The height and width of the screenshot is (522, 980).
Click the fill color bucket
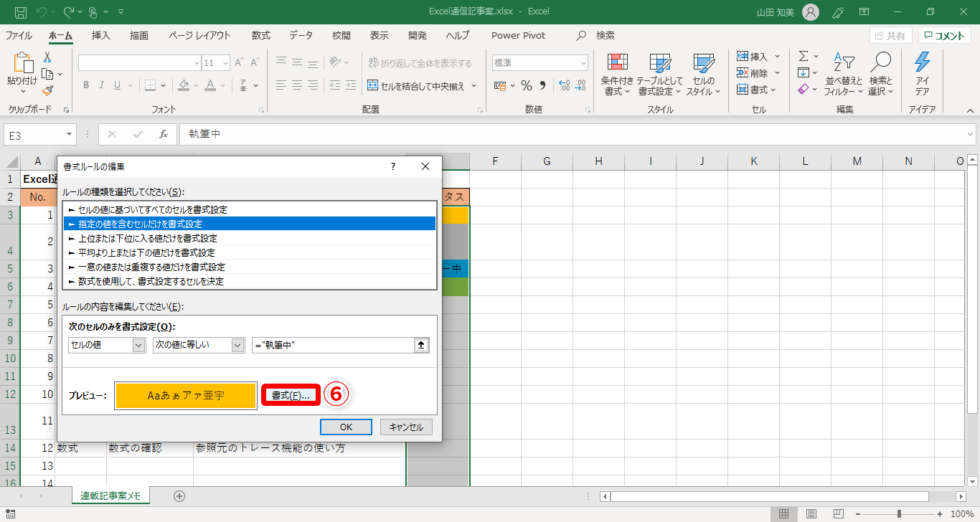tap(184, 85)
